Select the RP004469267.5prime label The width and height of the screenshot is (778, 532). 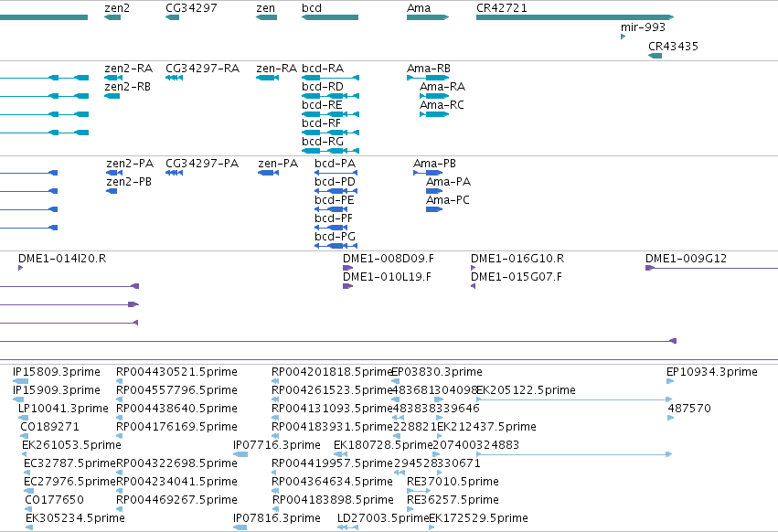pos(176,500)
